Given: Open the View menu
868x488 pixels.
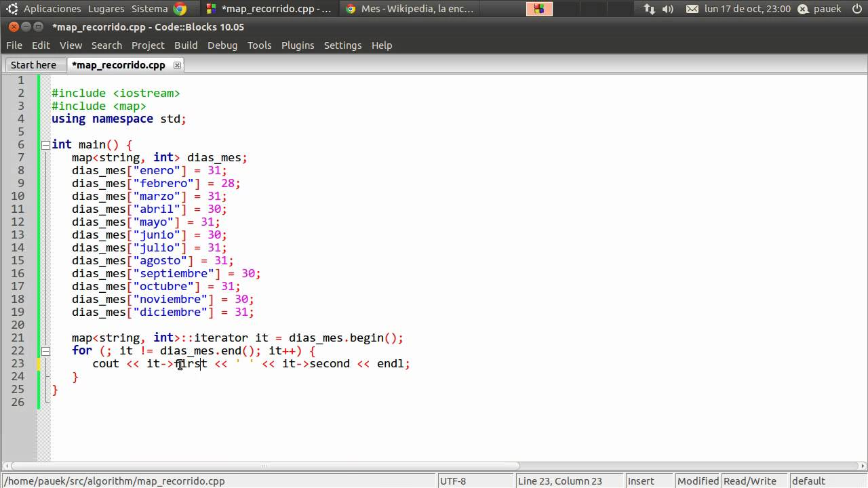Looking at the screenshot, I should [x=71, y=45].
